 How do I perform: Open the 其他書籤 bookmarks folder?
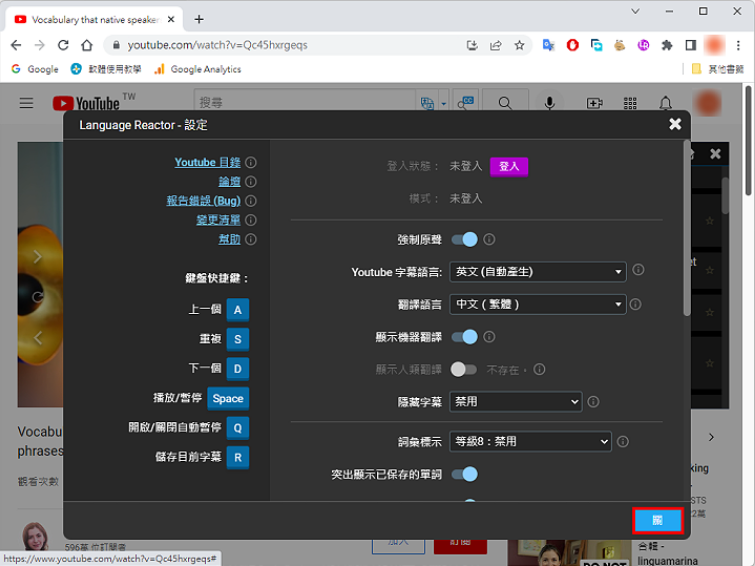718,69
